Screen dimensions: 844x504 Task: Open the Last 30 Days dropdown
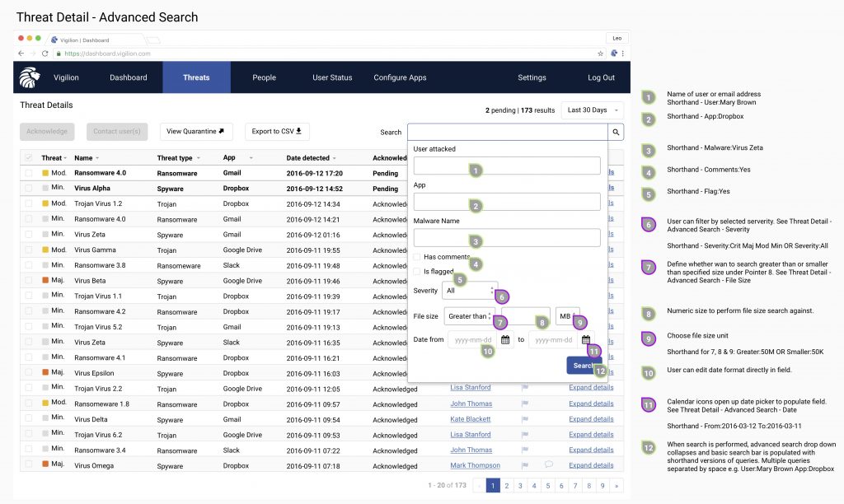click(592, 110)
